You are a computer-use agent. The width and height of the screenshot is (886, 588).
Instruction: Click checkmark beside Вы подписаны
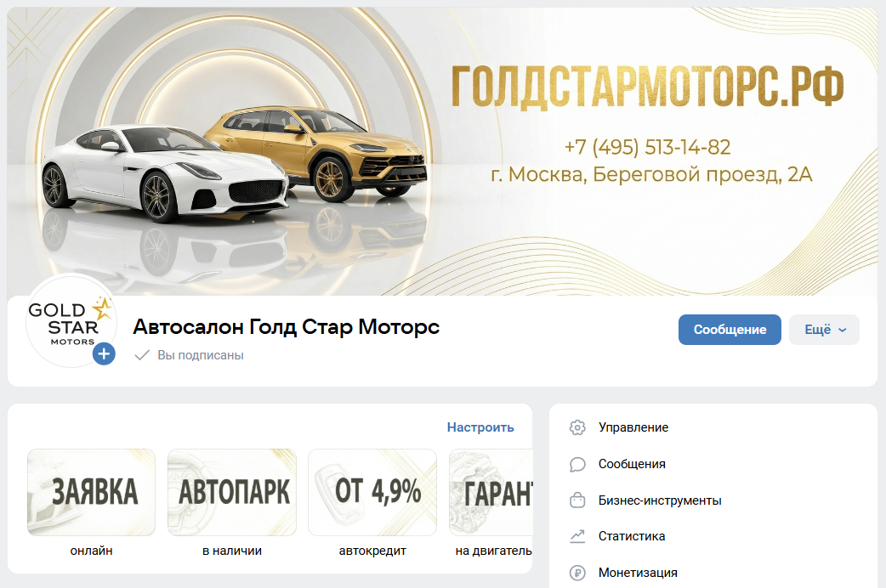coord(142,355)
